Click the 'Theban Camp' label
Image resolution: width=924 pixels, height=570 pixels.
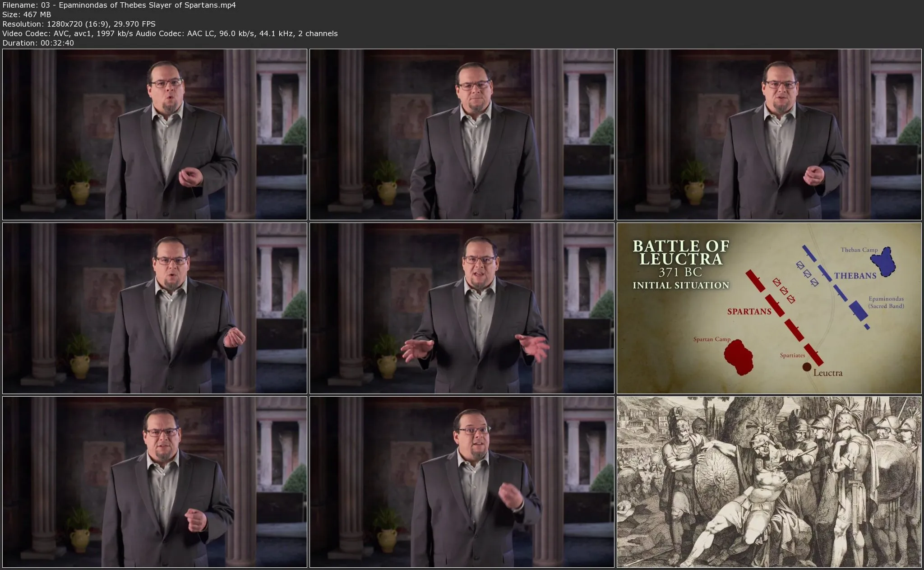click(859, 250)
